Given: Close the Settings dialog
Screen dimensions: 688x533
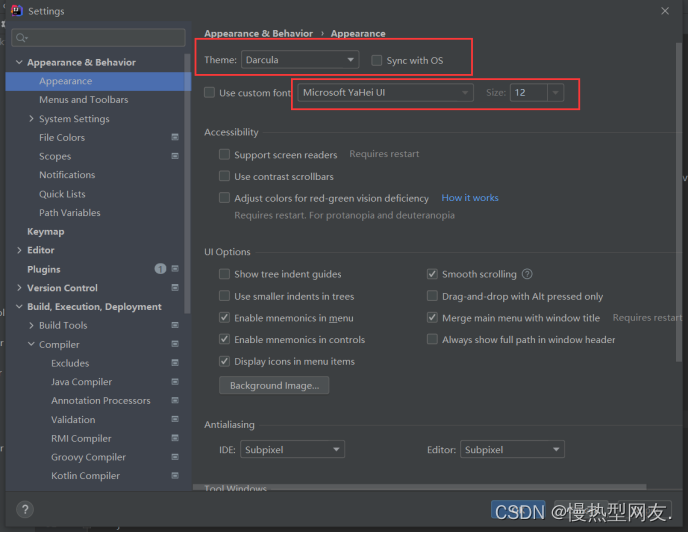Looking at the screenshot, I should point(665,11).
